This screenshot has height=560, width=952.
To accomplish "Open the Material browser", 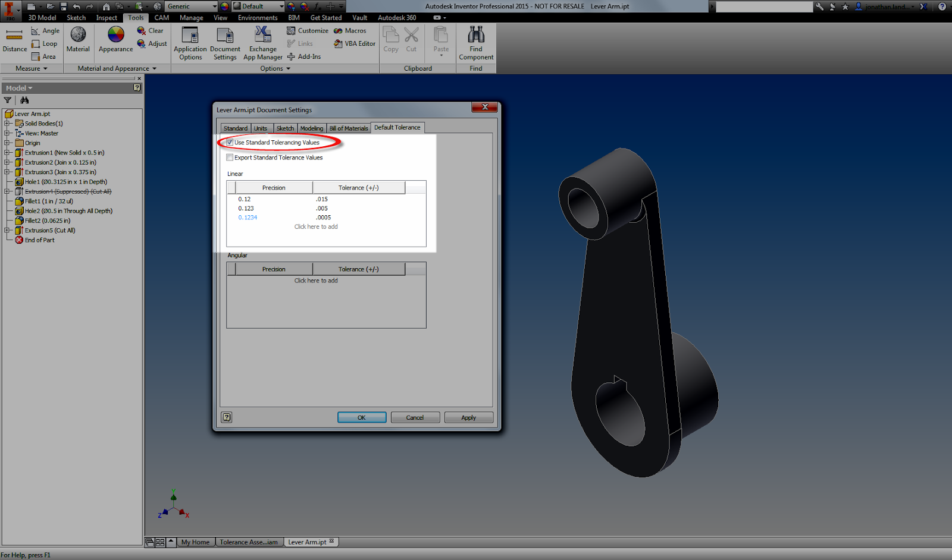I will (78, 40).
